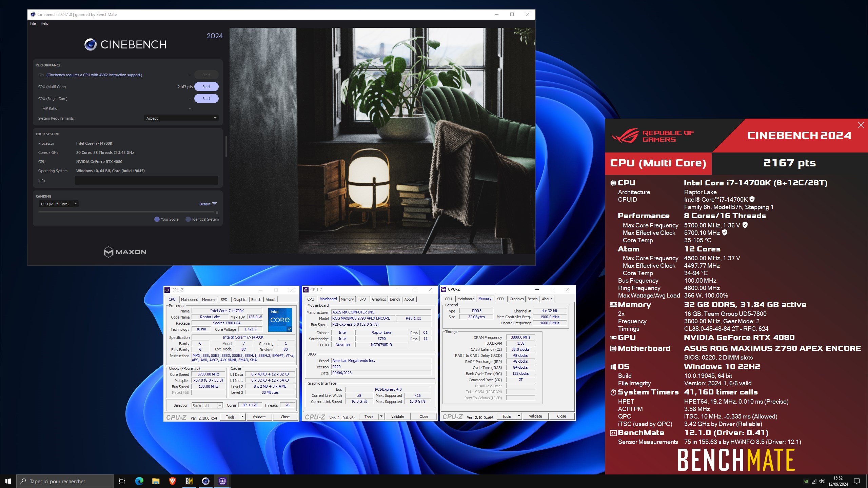Click the Details filter icon in Ranking

214,204
